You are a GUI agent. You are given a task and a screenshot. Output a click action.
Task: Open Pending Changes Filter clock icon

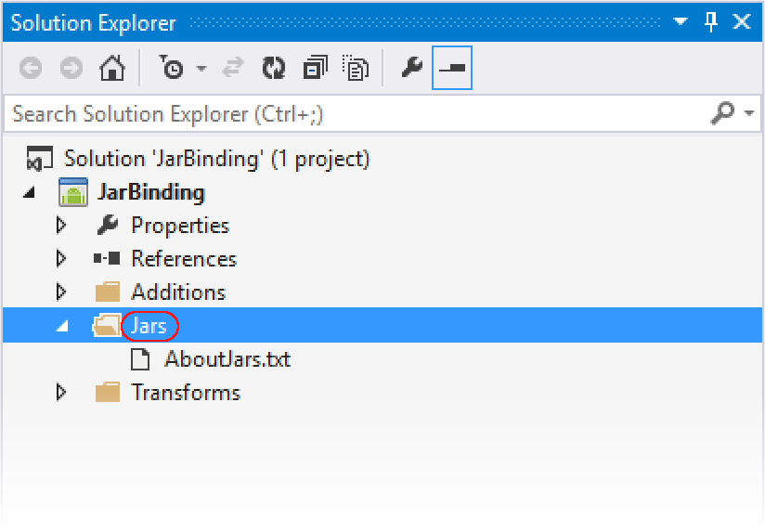point(171,68)
